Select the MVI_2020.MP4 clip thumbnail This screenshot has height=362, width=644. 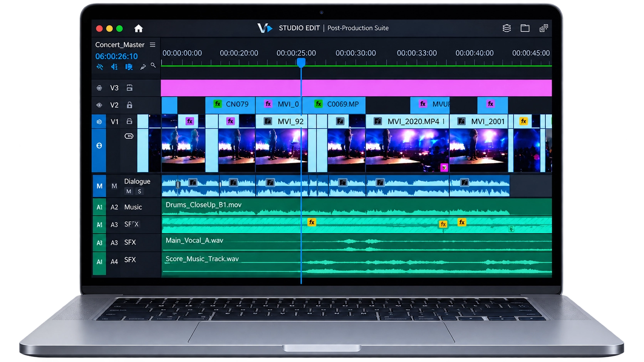coord(407,150)
